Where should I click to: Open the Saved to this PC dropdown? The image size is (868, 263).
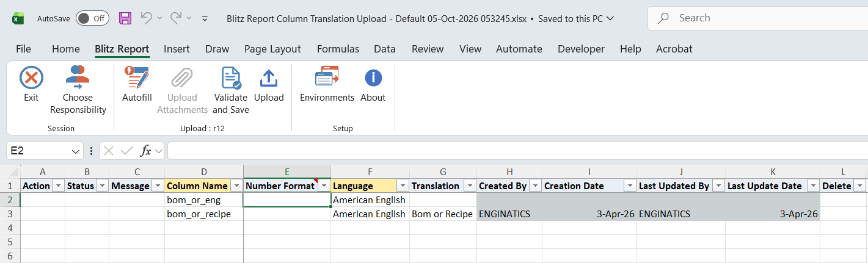[609, 19]
